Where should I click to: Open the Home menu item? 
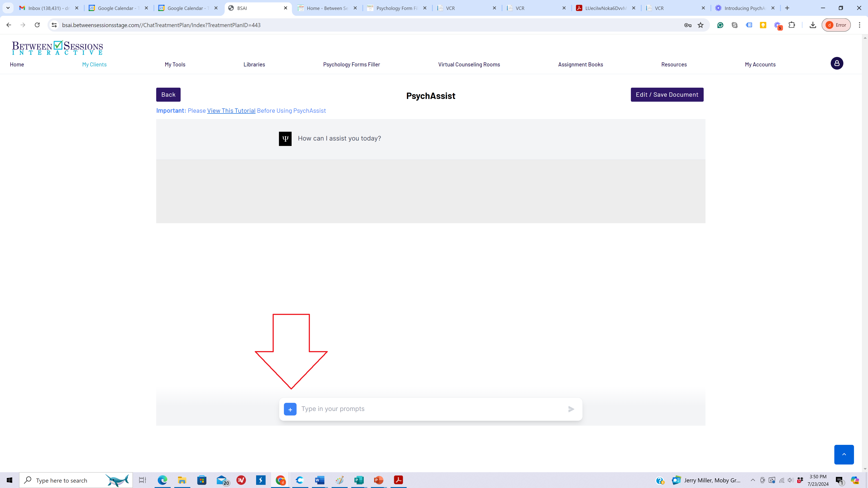pos(17,64)
